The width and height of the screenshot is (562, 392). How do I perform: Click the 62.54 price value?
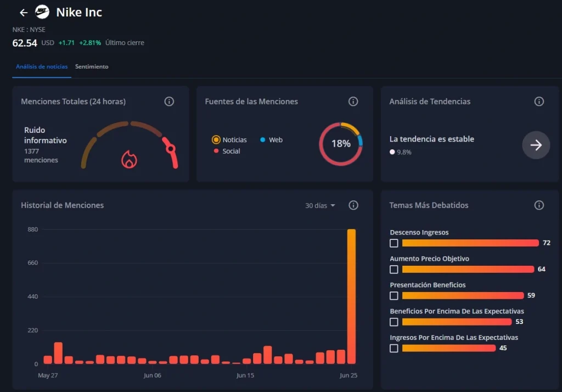tap(25, 43)
